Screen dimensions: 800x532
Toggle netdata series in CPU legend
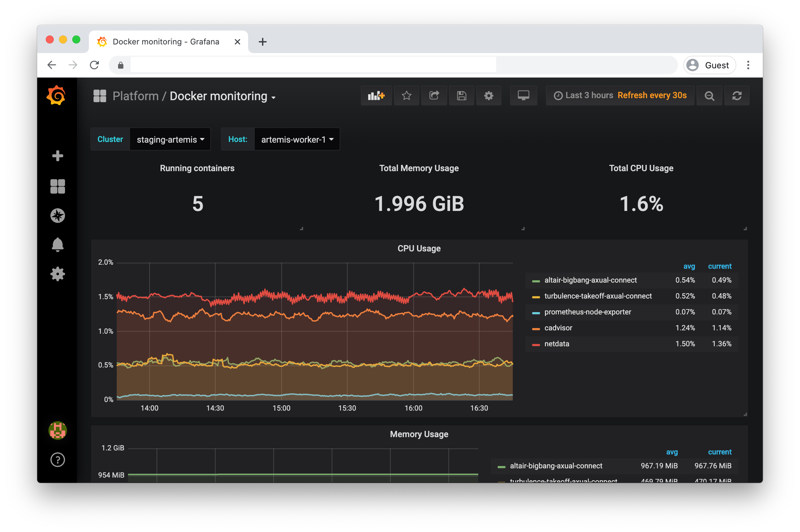click(x=557, y=344)
